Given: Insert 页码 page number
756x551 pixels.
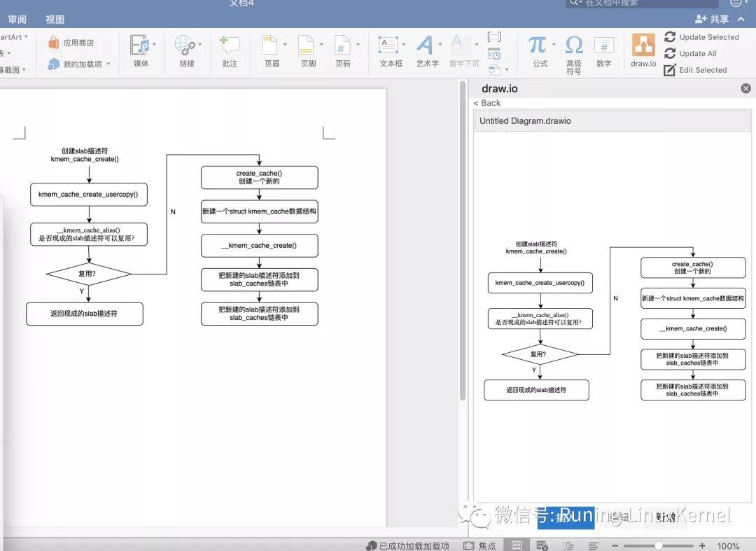Looking at the screenshot, I should coord(343,50).
